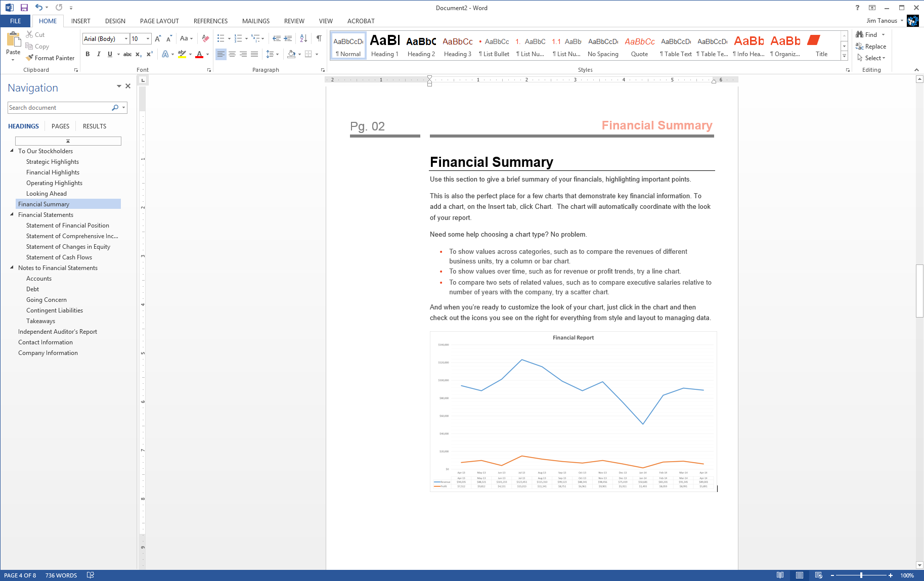Image resolution: width=924 pixels, height=581 pixels.
Task: Shrink the font size with the smaller A icon
Action: (169, 38)
